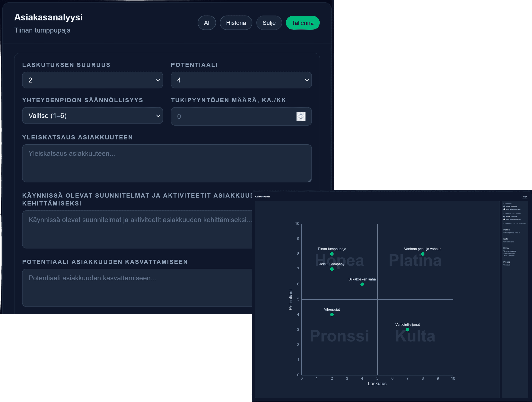Click the Asiakaskartta panel title

(262, 197)
